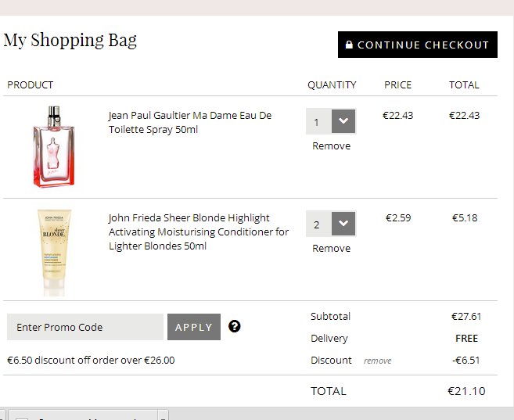Open John Frieda Sheer Blonde product link
The height and width of the screenshot is (420, 514).
[x=198, y=232]
